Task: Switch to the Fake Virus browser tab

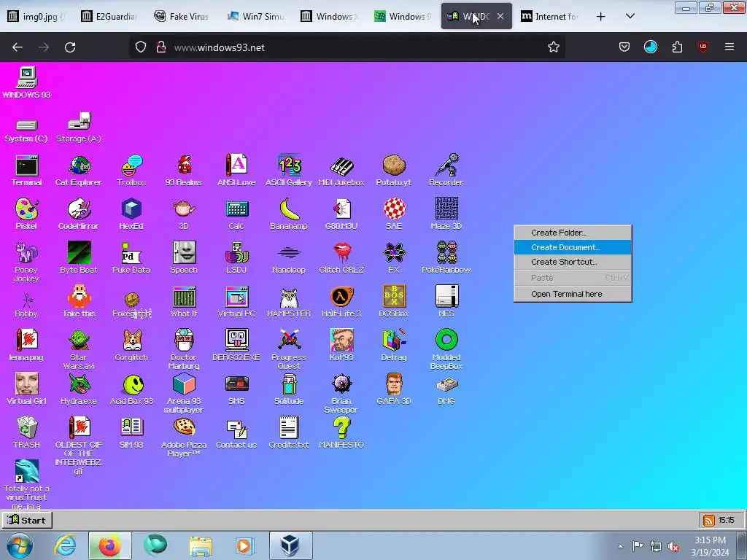Action: (x=182, y=17)
